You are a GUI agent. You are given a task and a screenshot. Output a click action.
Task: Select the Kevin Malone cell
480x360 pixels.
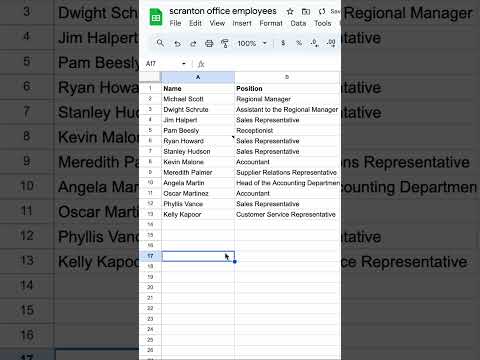pos(198,162)
